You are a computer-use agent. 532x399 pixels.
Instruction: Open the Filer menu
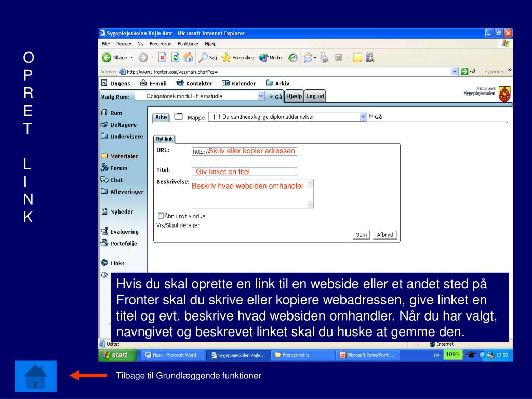point(106,44)
